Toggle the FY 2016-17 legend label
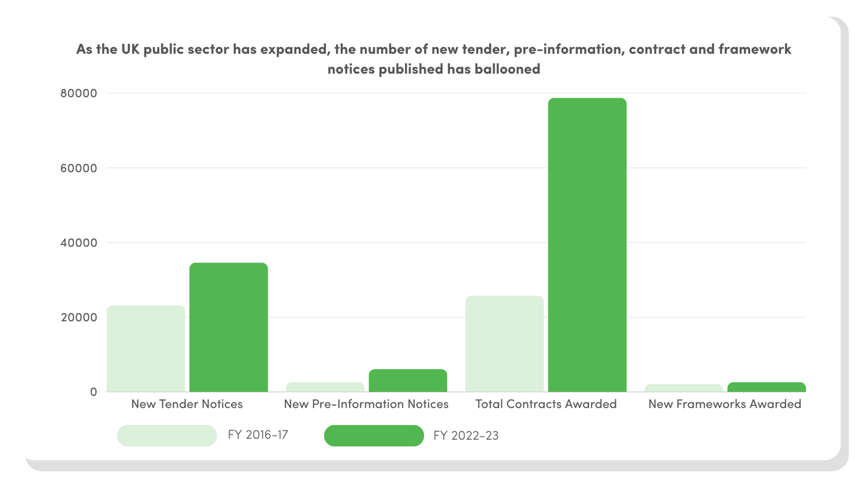 258,435
